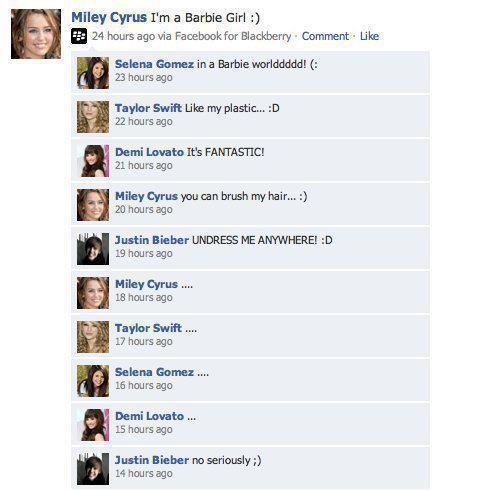Click avatar beside the 17 hours ago comment
This screenshot has height=490, width=500.
(x=93, y=337)
